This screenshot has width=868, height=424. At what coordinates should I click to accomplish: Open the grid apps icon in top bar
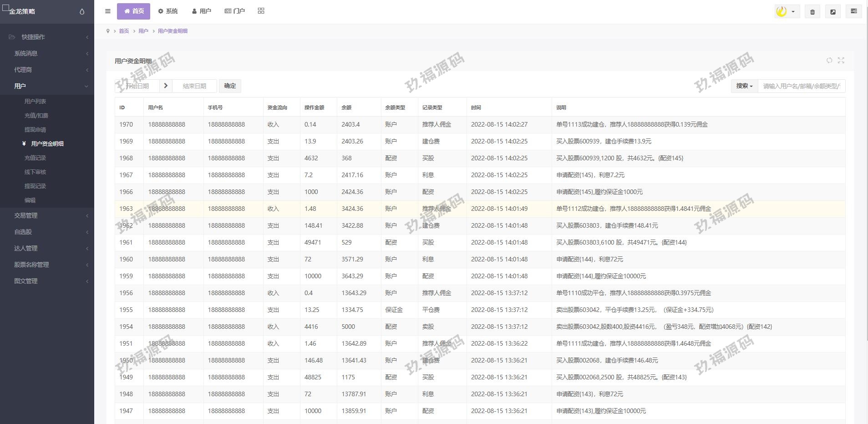(x=261, y=11)
